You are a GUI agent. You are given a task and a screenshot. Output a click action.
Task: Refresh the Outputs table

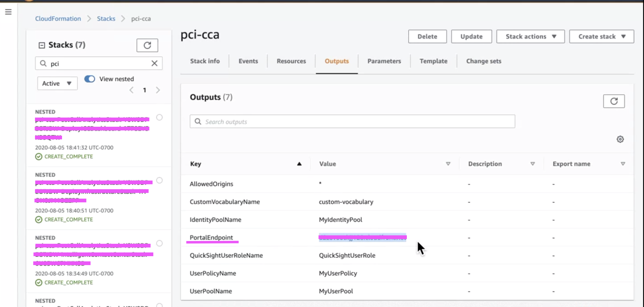pyautogui.click(x=613, y=101)
